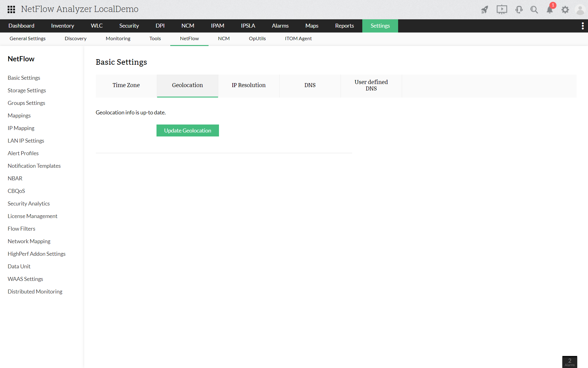The width and height of the screenshot is (588, 368).
Task: Switch to the IP Resolution tab
Action: coord(248,85)
